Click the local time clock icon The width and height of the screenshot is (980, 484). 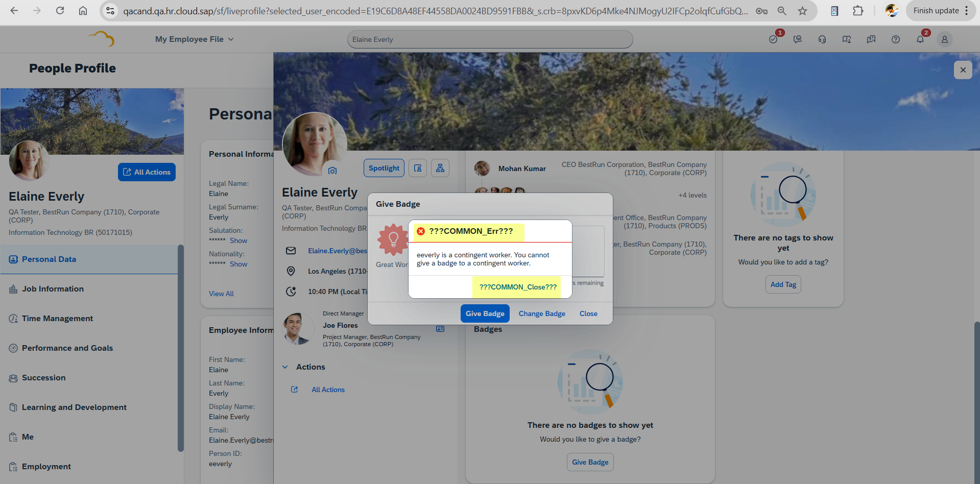click(x=291, y=292)
